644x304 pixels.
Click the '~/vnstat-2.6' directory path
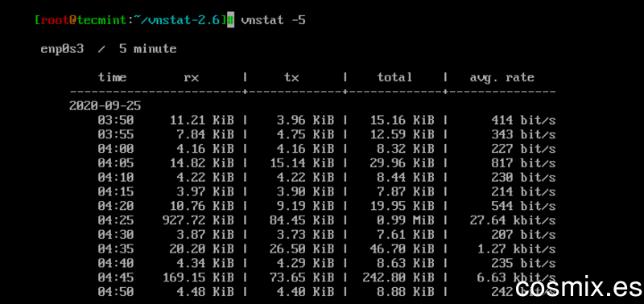(177, 21)
